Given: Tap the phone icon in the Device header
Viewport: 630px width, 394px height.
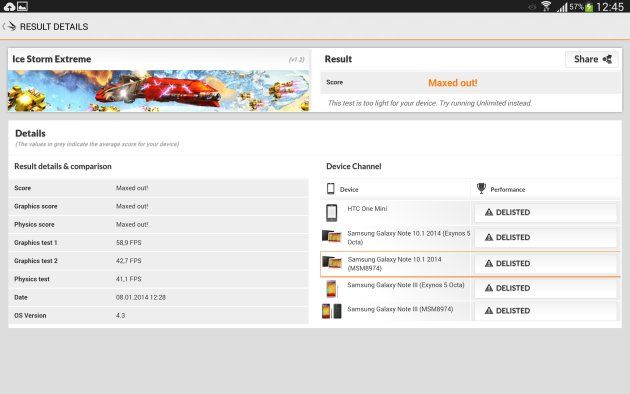Looking at the screenshot, I should [x=331, y=189].
